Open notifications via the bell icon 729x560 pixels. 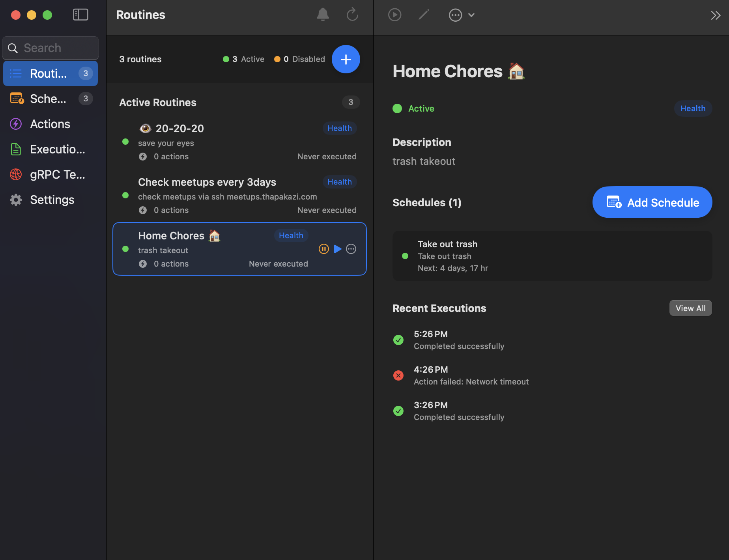coord(323,15)
